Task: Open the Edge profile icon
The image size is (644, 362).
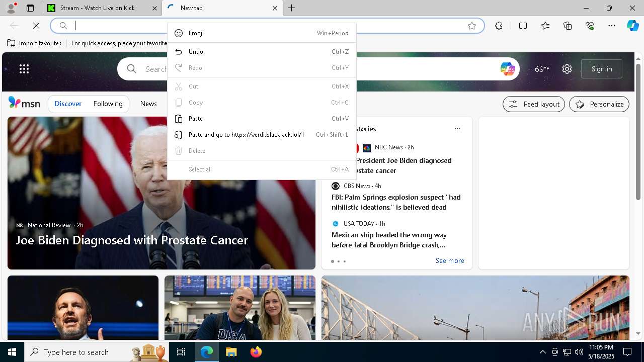Action: (11, 8)
